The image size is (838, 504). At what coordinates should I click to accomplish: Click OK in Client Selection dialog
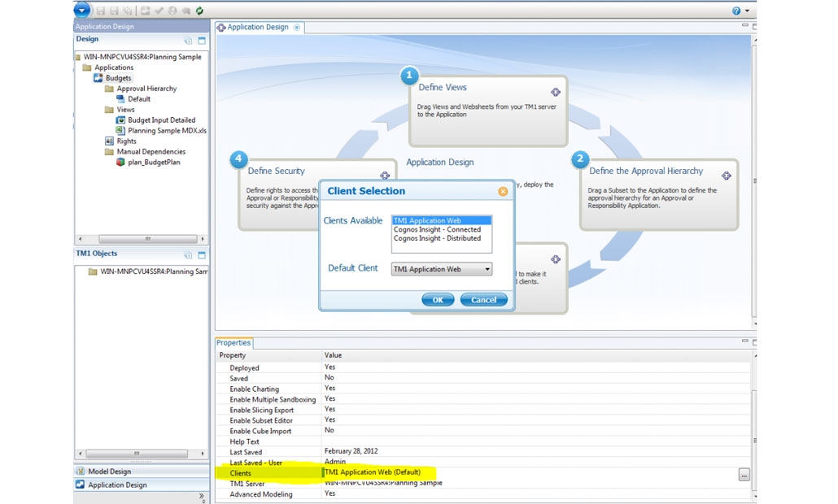(x=438, y=300)
